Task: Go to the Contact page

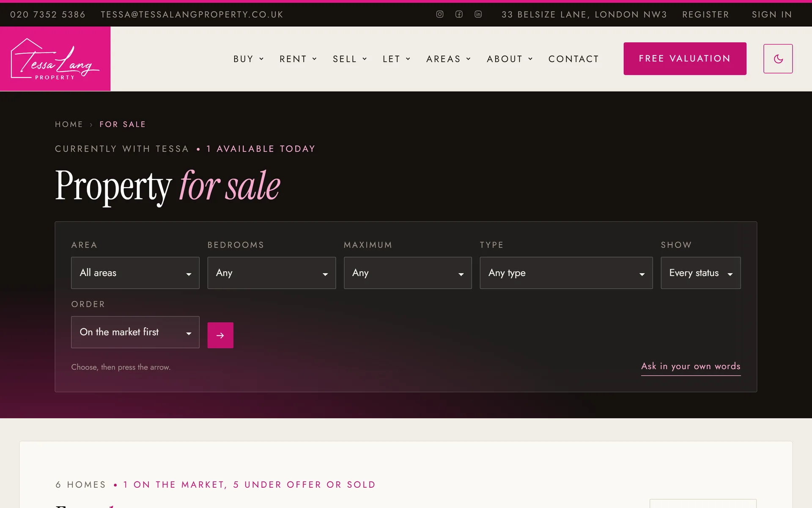Action: (573, 59)
